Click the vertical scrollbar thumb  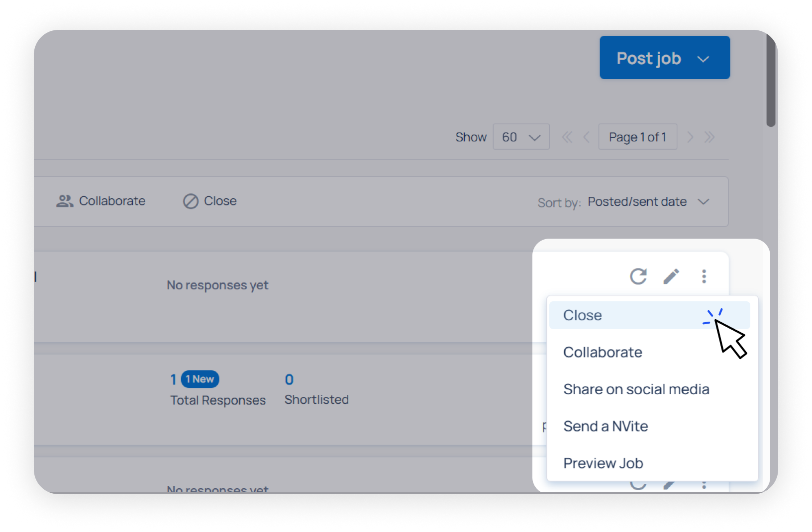(x=771, y=80)
